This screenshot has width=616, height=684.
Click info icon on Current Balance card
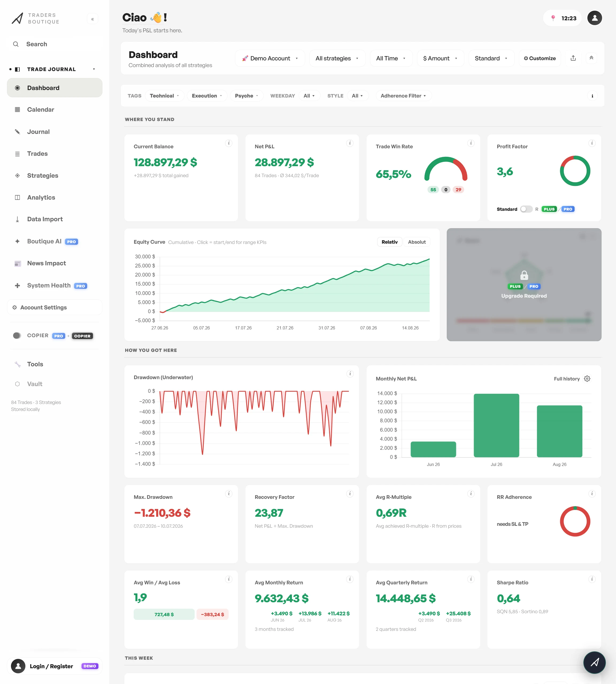(229, 143)
